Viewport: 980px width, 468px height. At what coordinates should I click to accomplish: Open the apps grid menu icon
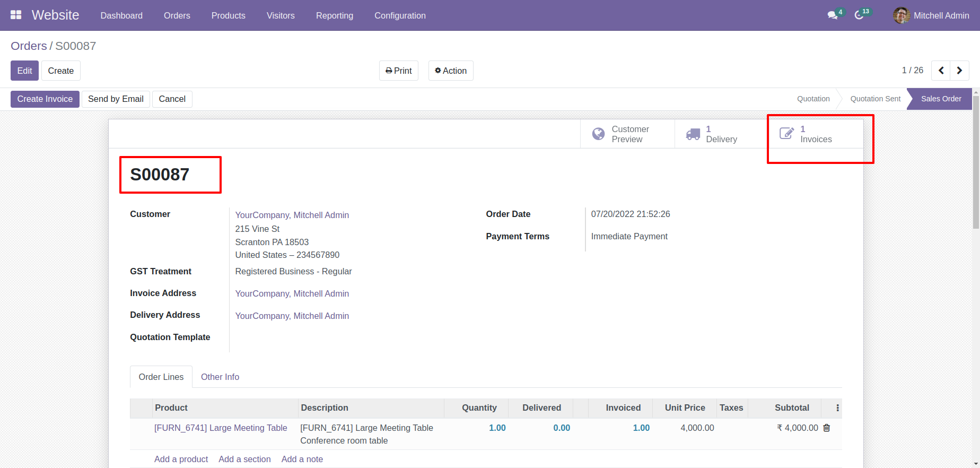pos(16,15)
